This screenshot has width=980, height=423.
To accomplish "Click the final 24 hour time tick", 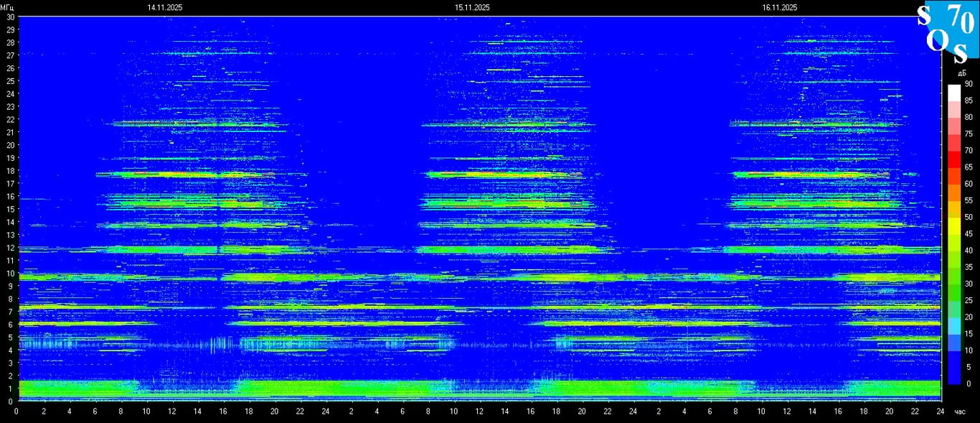I will pos(940,412).
